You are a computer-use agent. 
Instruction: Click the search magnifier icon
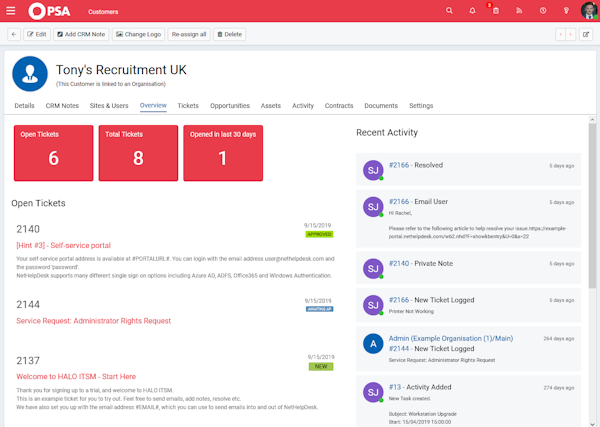450,11
